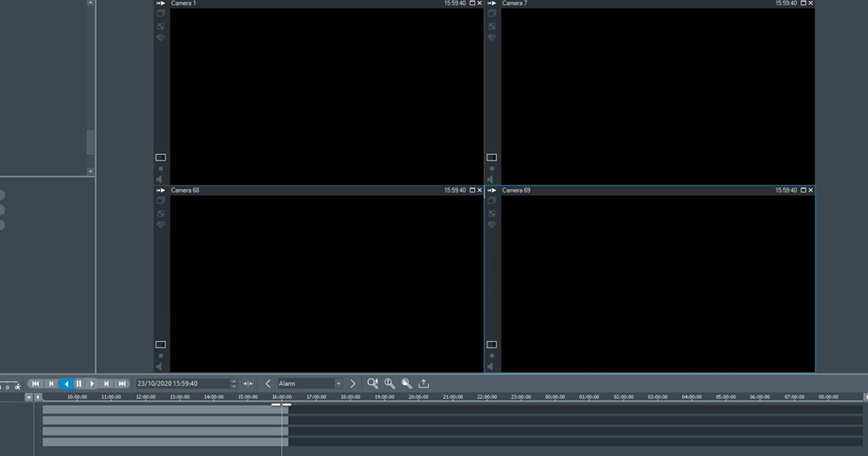868x456 pixels.
Task: Toggle the record dot on Camera 7
Action: [x=491, y=168]
